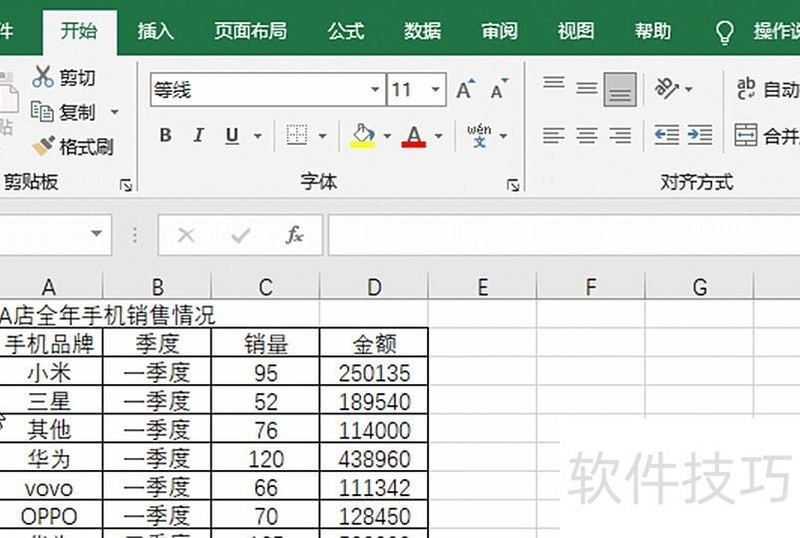Screen dimensions: 800x538
Task: Switch to 数据 (Data) tab
Action: 422,31
